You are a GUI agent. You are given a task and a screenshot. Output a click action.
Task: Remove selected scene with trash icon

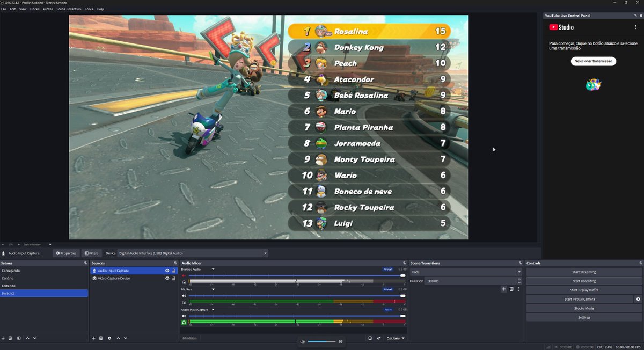(10, 338)
